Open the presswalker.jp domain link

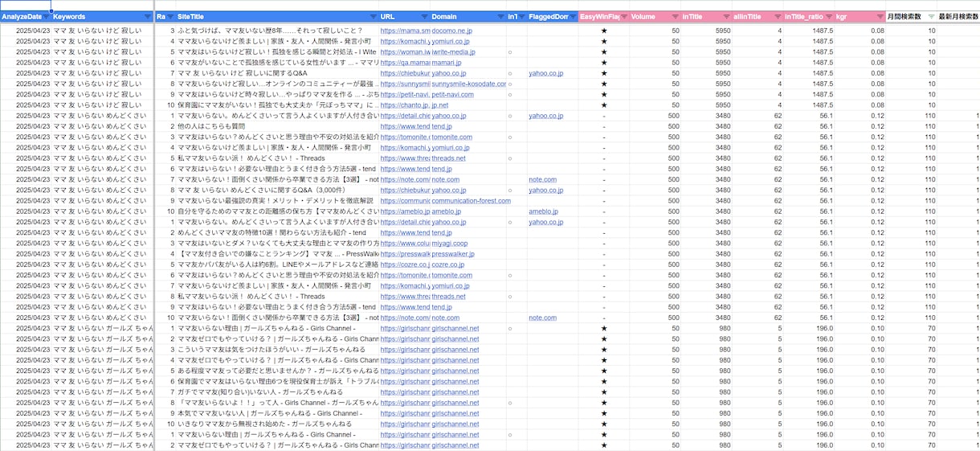coord(452,254)
